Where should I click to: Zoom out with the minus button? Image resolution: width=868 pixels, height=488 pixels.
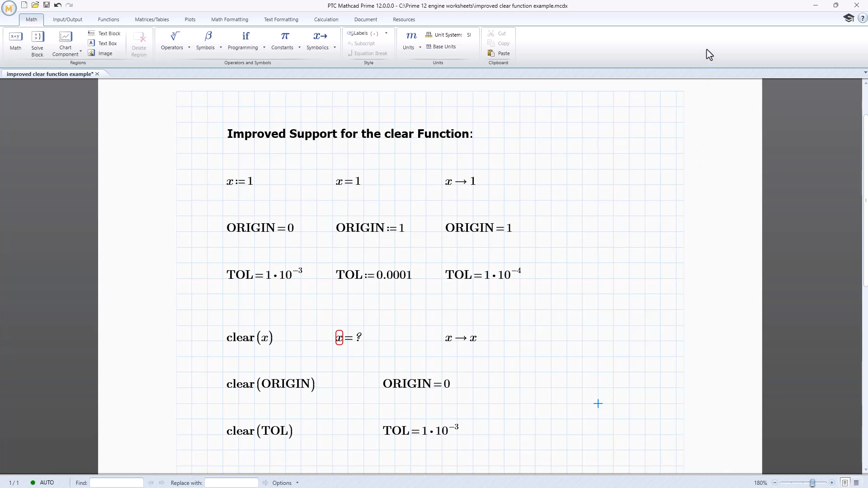pyautogui.click(x=775, y=483)
